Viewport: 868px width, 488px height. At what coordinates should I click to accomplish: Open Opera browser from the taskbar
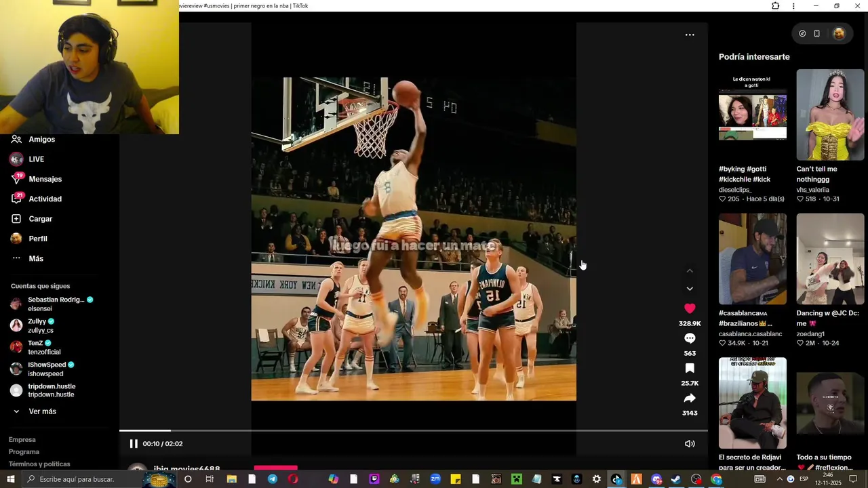click(292, 479)
